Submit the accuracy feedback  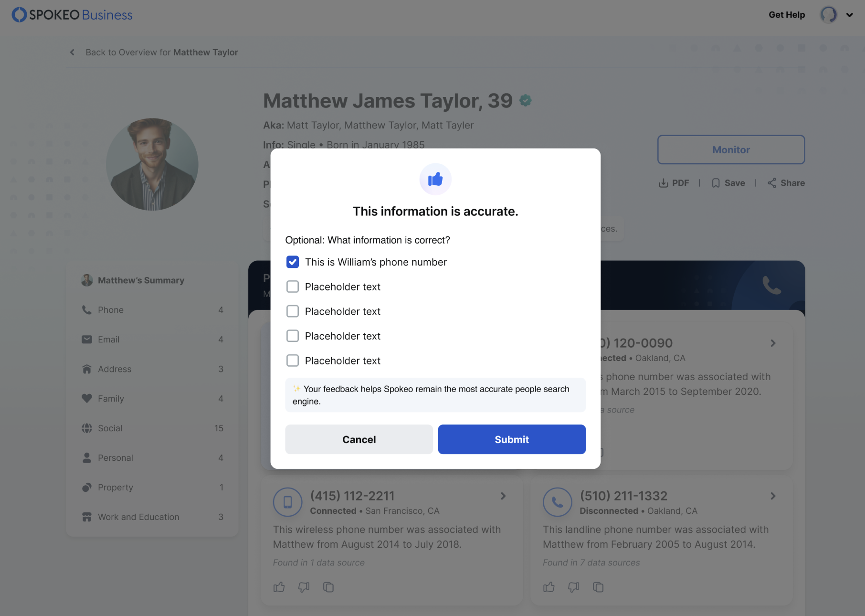pos(512,439)
